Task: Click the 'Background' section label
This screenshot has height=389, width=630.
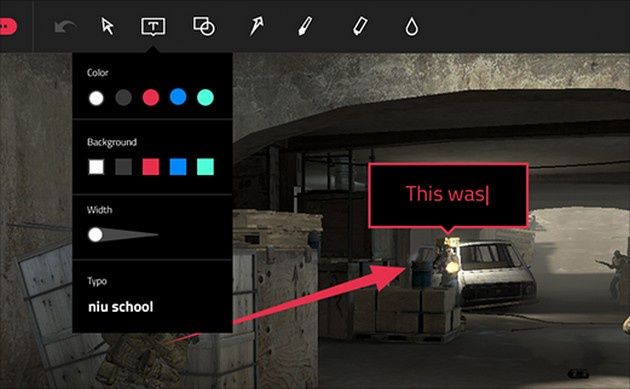Action: (x=112, y=142)
